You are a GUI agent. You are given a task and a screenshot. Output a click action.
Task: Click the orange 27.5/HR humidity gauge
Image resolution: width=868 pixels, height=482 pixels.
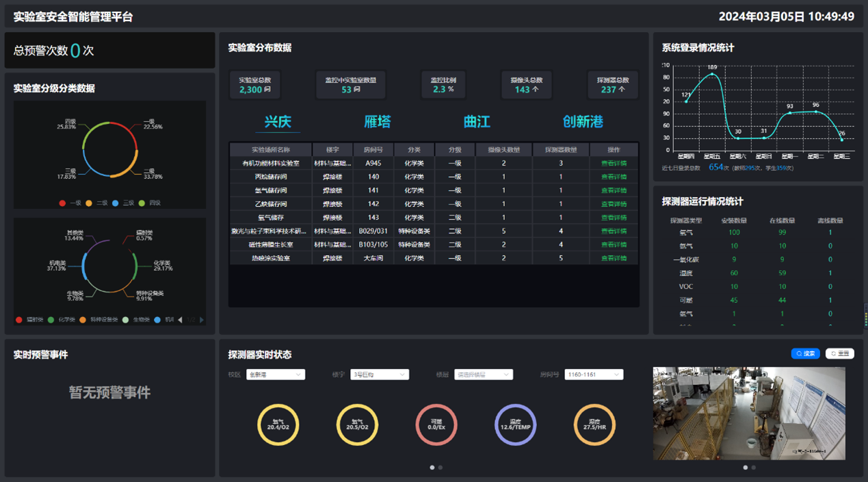click(x=594, y=424)
